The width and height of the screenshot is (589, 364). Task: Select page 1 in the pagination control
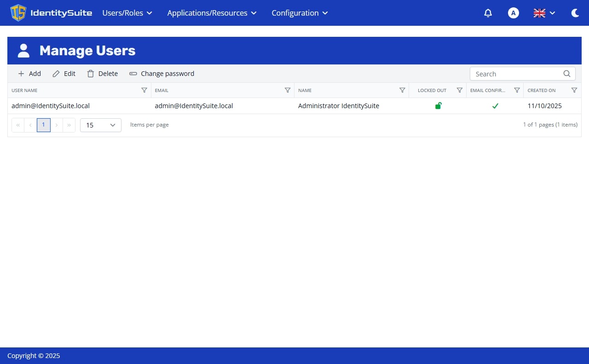click(x=43, y=125)
